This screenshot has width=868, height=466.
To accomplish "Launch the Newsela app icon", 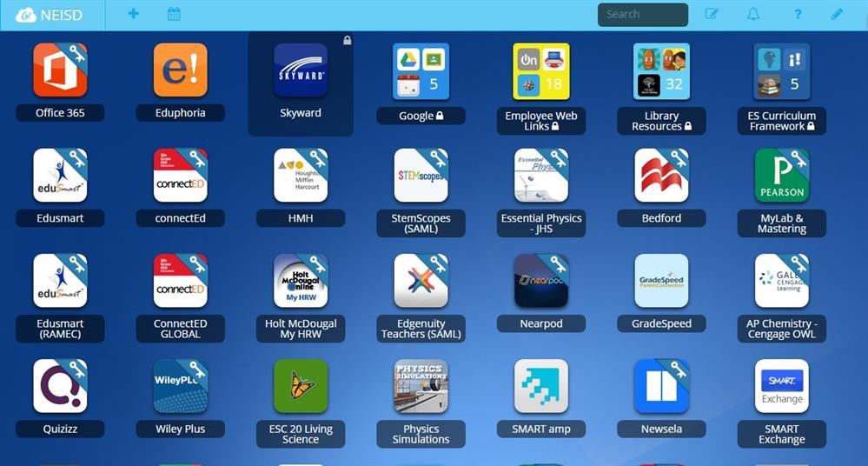I will tap(661, 386).
